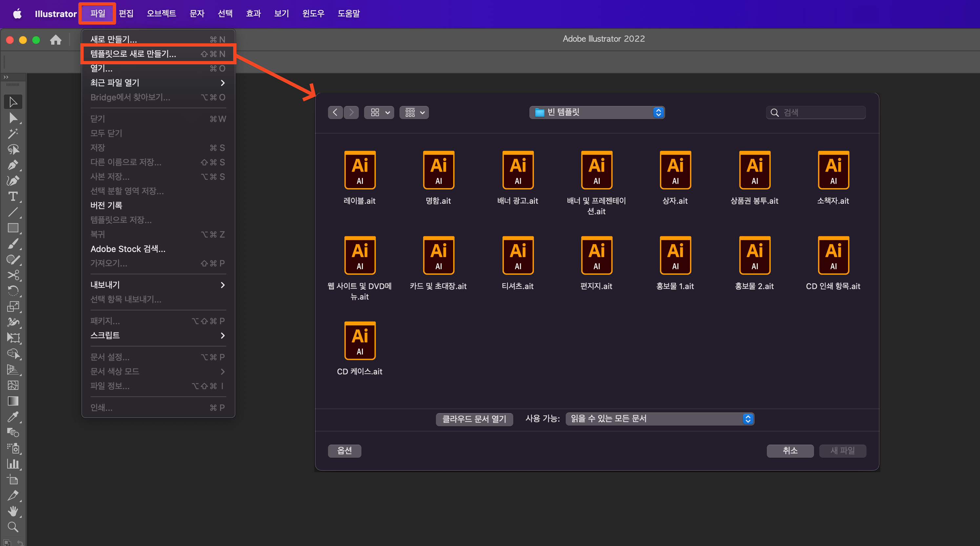Choose the Zoom tool
Viewport: 980px width, 546px height.
[13, 527]
